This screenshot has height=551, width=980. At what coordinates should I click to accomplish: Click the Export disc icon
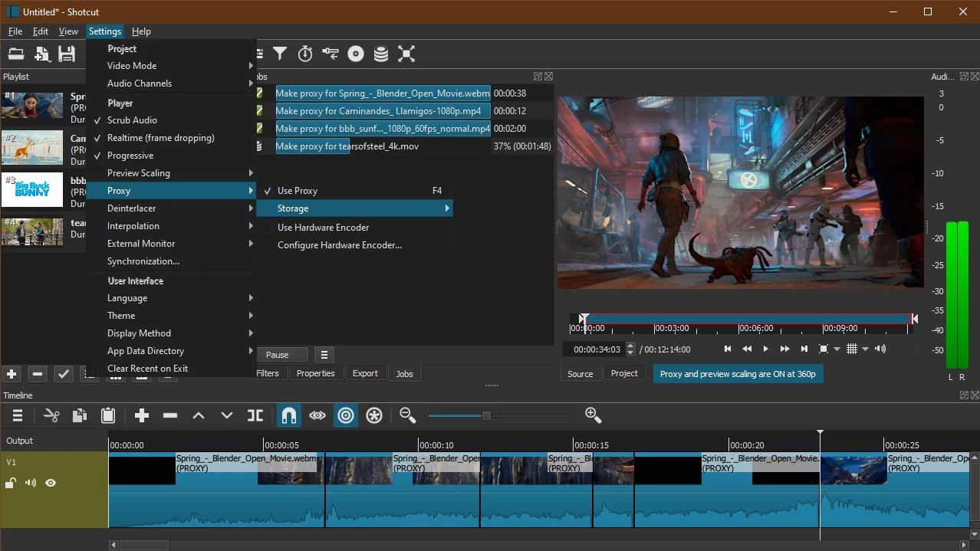356,54
